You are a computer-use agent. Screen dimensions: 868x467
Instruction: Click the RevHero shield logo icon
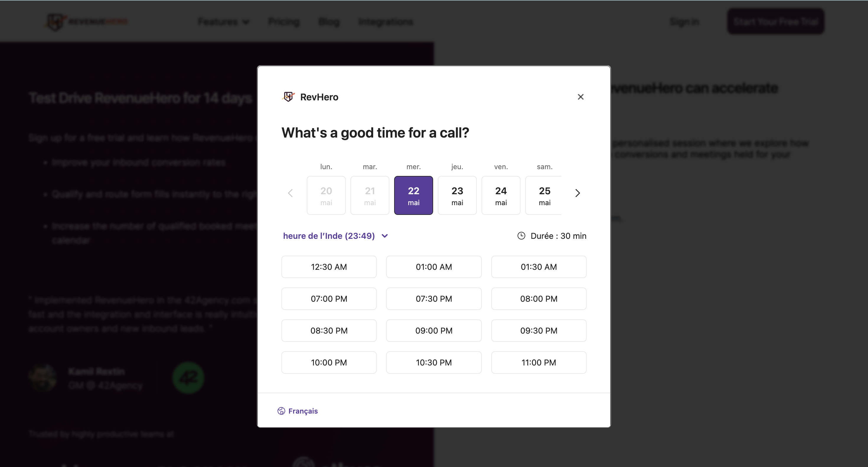coord(288,97)
